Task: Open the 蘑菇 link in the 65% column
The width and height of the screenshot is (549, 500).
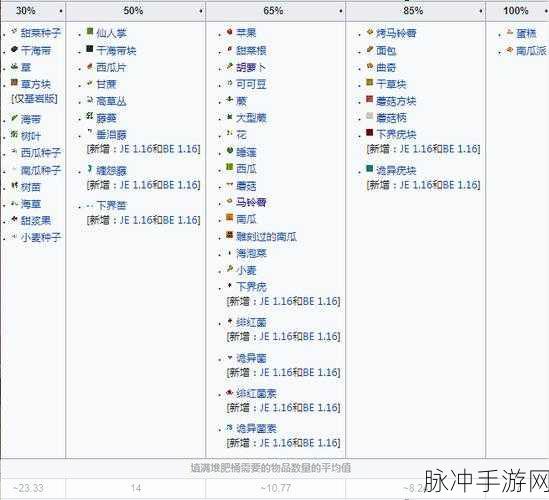Action: (246, 186)
